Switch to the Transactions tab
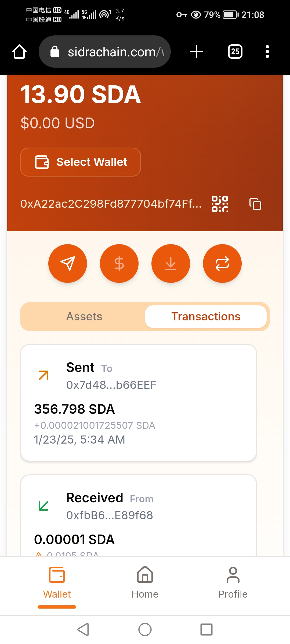This screenshot has width=290, height=644. tap(206, 317)
